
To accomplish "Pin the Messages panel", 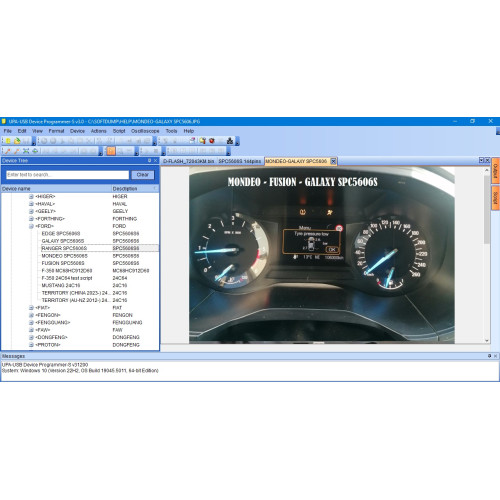I will [489, 356].
